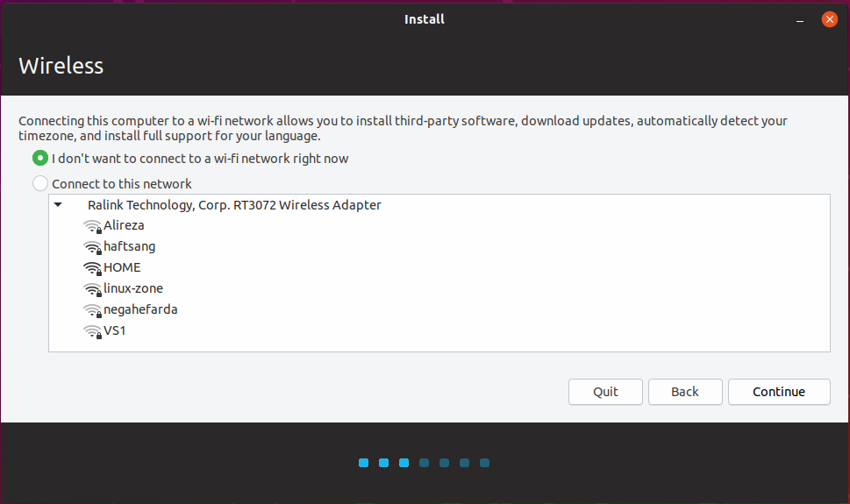Close the Install window
The height and width of the screenshot is (504, 850).
click(x=829, y=19)
